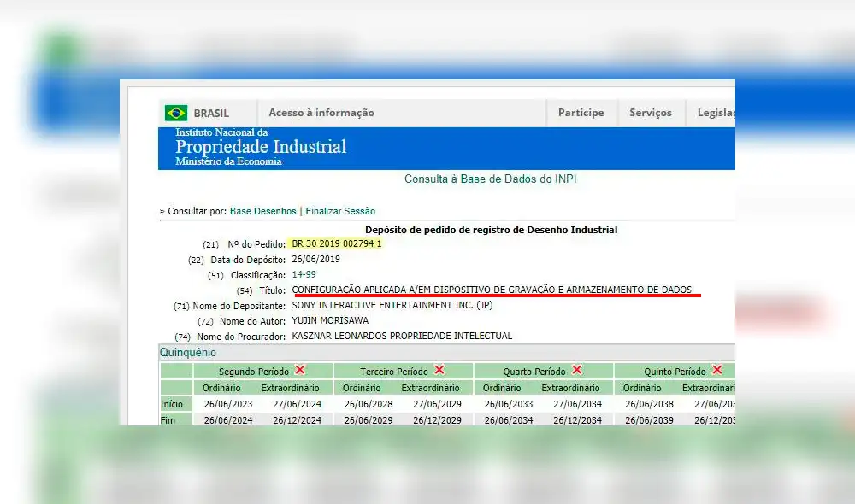Screen dimensions: 855x504
Task: Select the Legislação menu item
Action: click(716, 113)
